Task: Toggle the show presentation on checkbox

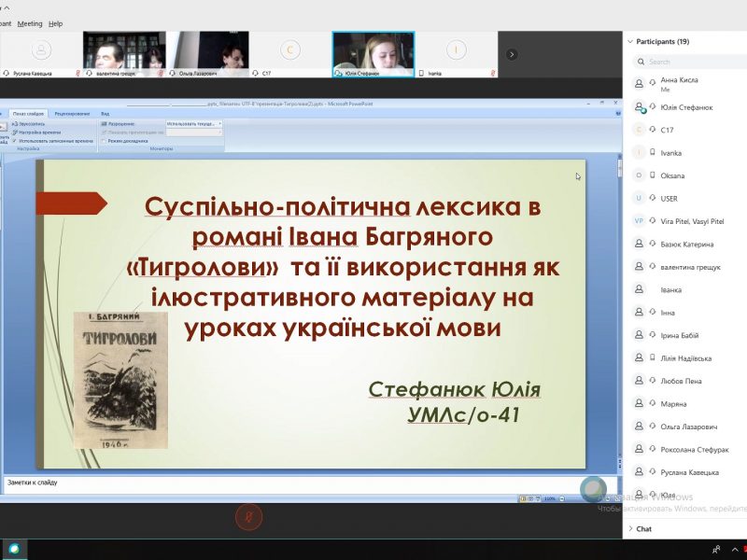Action: [104, 133]
